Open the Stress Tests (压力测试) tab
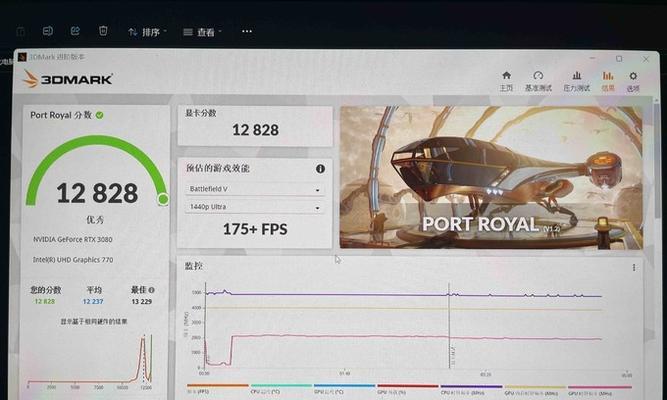The image size is (667, 400). tap(576, 81)
